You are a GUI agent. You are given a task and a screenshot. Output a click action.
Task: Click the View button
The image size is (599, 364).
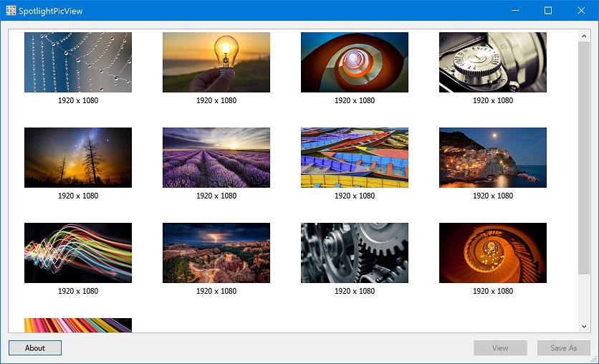coord(500,348)
